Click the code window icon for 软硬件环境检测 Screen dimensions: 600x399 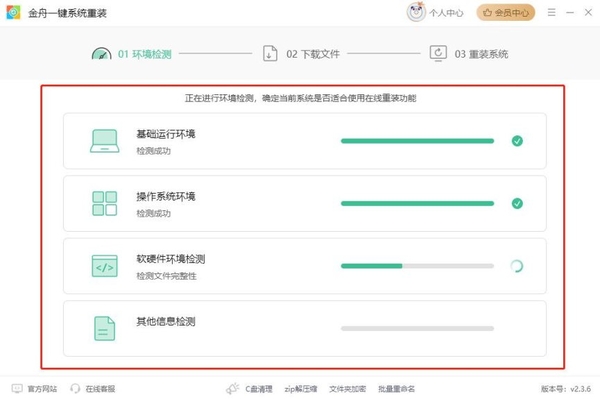click(104, 266)
